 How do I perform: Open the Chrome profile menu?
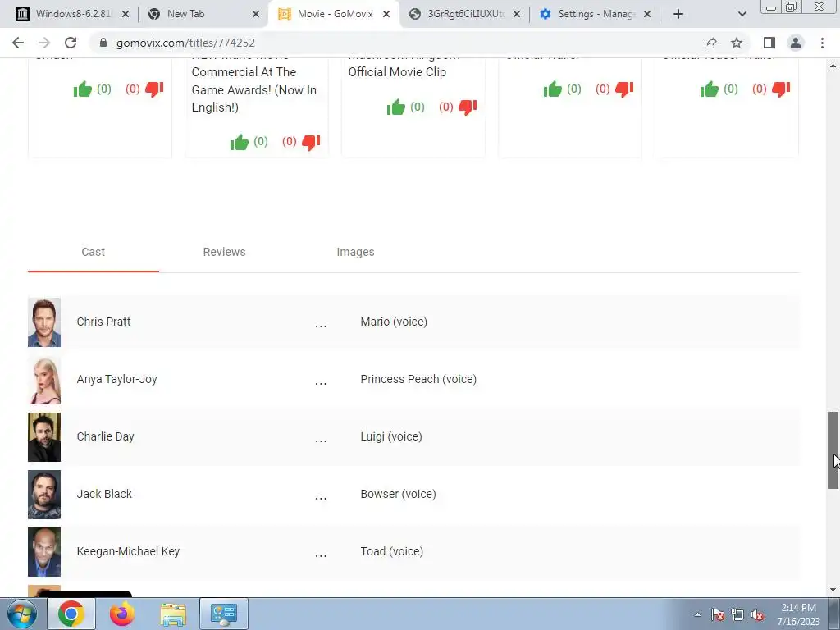click(x=796, y=43)
